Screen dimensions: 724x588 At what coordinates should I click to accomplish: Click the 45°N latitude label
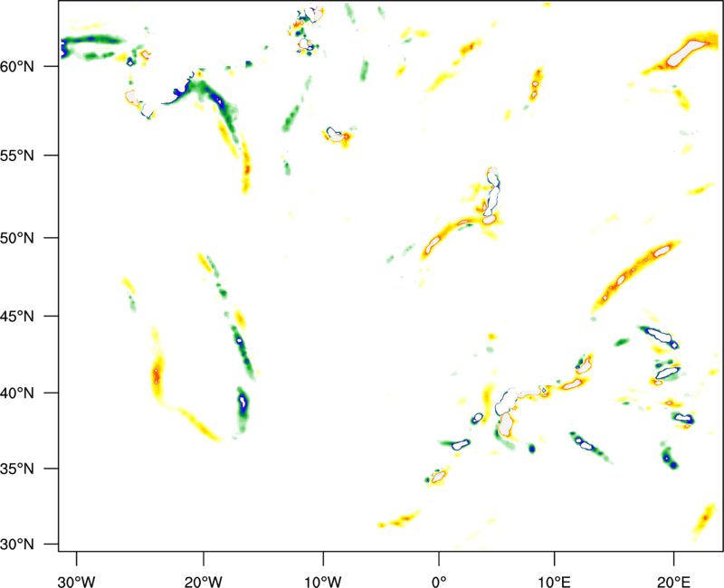(x=17, y=316)
